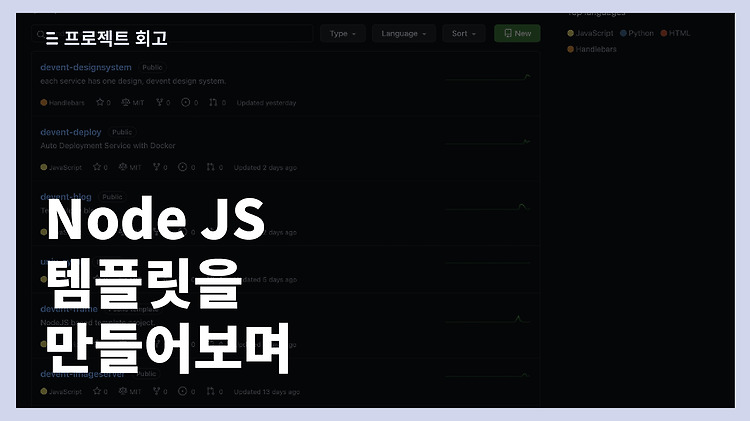The width and height of the screenshot is (750, 421).
Task: Click the orange HTML dot in top languages
Action: coord(664,33)
